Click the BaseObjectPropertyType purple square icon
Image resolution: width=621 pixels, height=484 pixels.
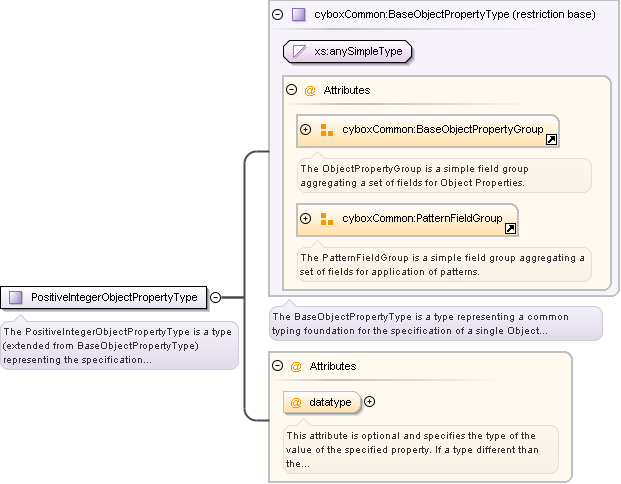pyautogui.click(x=298, y=15)
